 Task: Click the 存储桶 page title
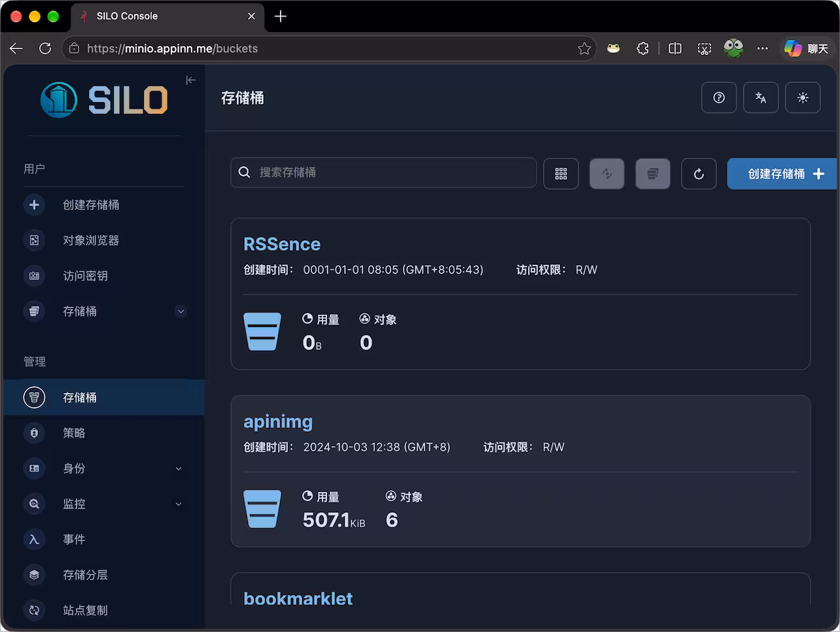pos(242,98)
